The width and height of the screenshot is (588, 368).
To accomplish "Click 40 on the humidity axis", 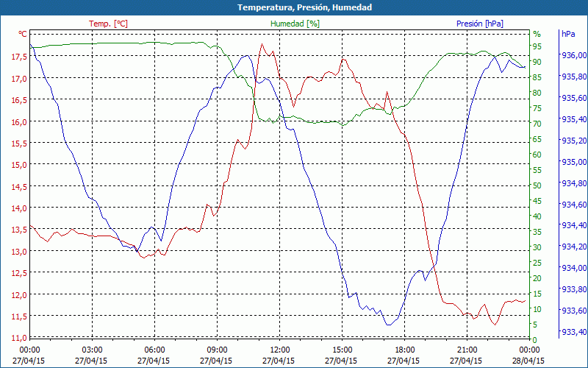I will coord(537,216).
